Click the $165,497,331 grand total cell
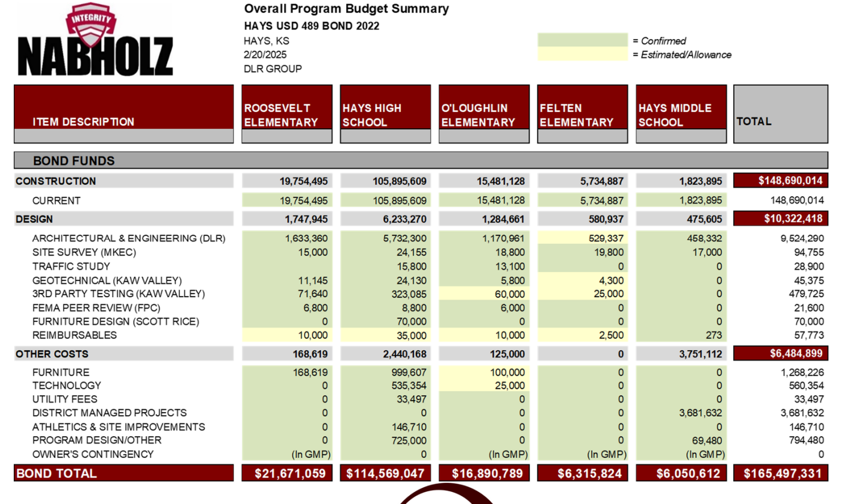The image size is (845, 504). [781, 473]
